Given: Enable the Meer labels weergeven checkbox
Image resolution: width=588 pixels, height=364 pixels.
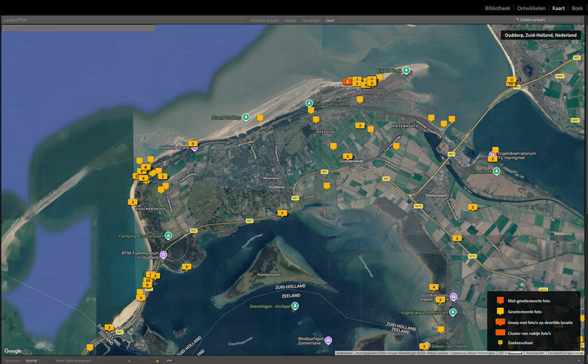Looking at the screenshot, I should [x=53, y=361].
